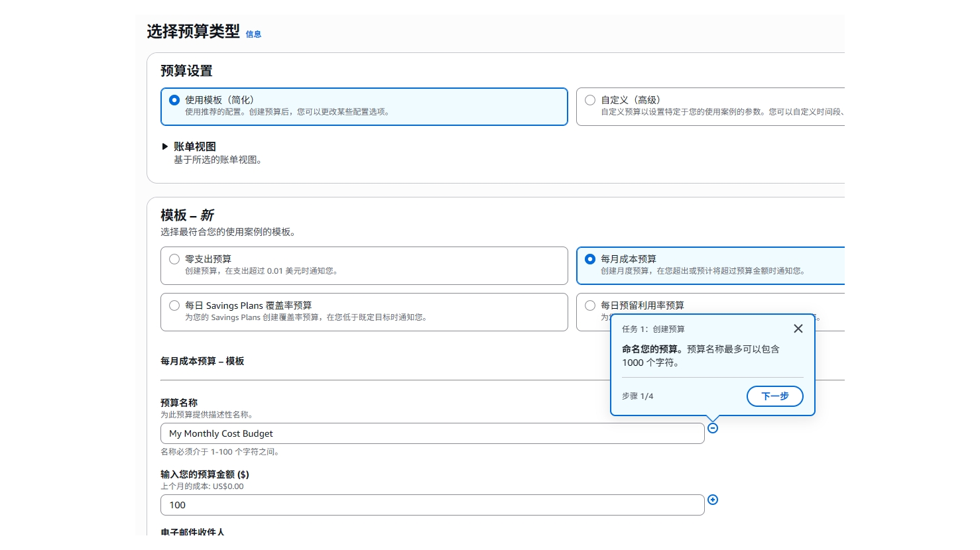
Task: Click the 下一步 button in the tutorial popover
Action: [x=774, y=396]
